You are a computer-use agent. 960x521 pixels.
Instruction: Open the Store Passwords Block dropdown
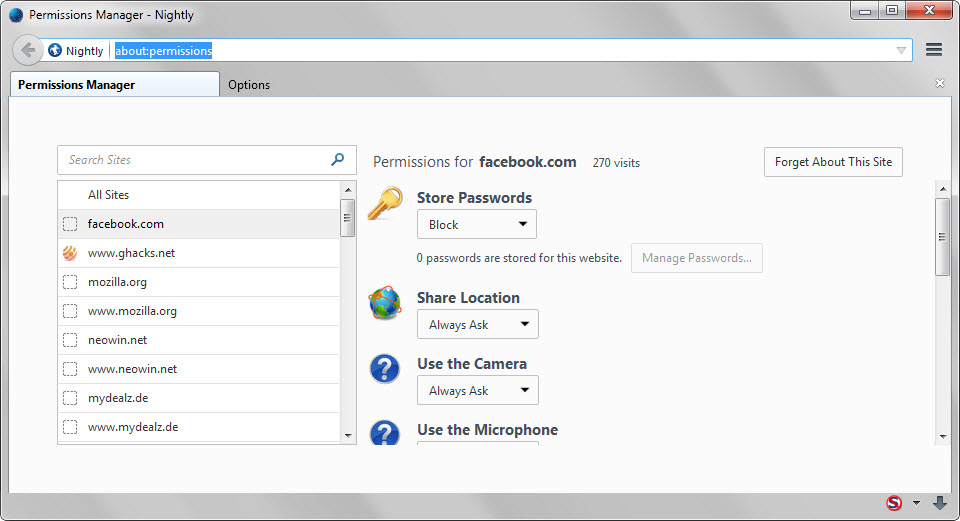(477, 225)
